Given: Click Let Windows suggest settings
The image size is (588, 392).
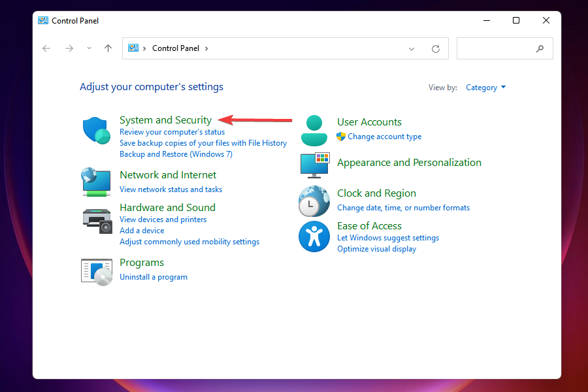Looking at the screenshot, I should pyautogui.click(x=387, y=238).
